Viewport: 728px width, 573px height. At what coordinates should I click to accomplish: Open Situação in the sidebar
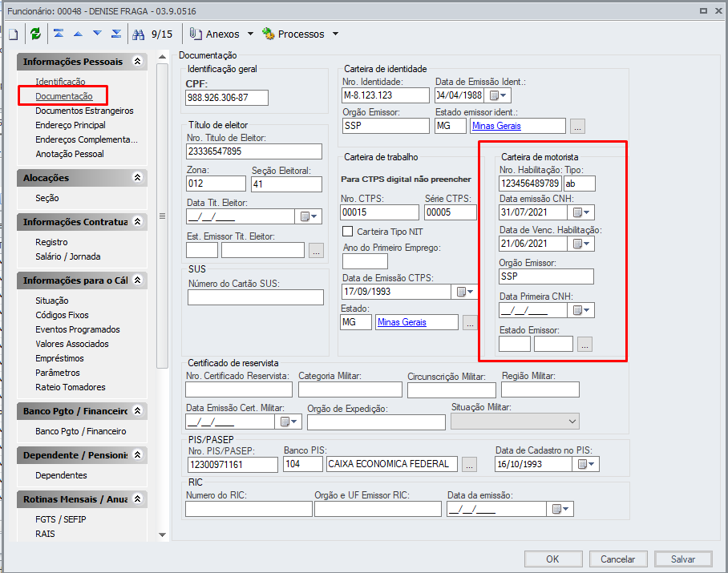click(x=52, y=301)
